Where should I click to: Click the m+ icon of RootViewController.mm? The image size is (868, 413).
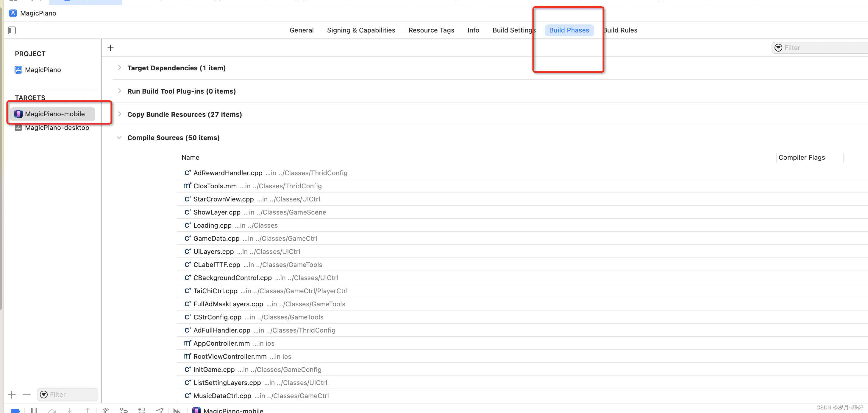[187, 356]
